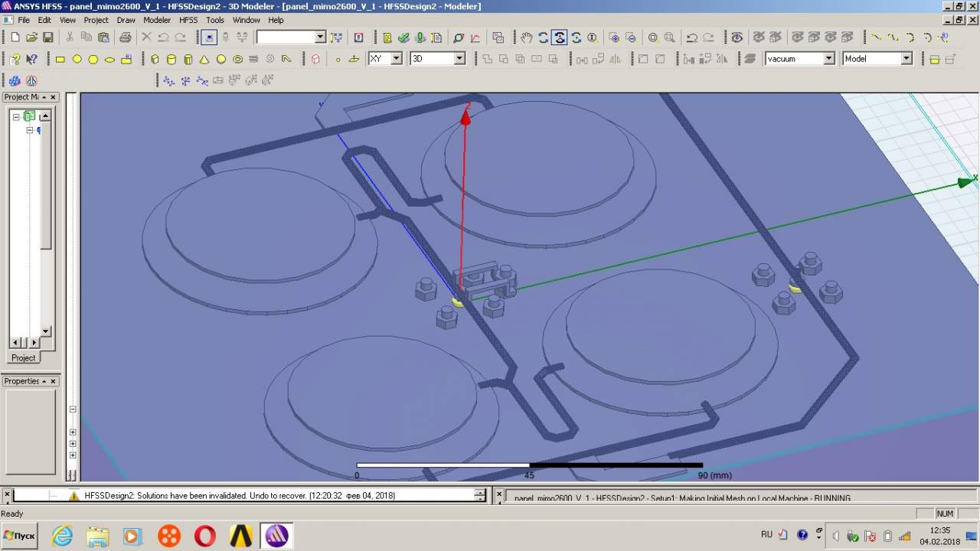The image size is (980, 551).
Task: Toggle the active rotate view mode
Action: coord(560,37)
